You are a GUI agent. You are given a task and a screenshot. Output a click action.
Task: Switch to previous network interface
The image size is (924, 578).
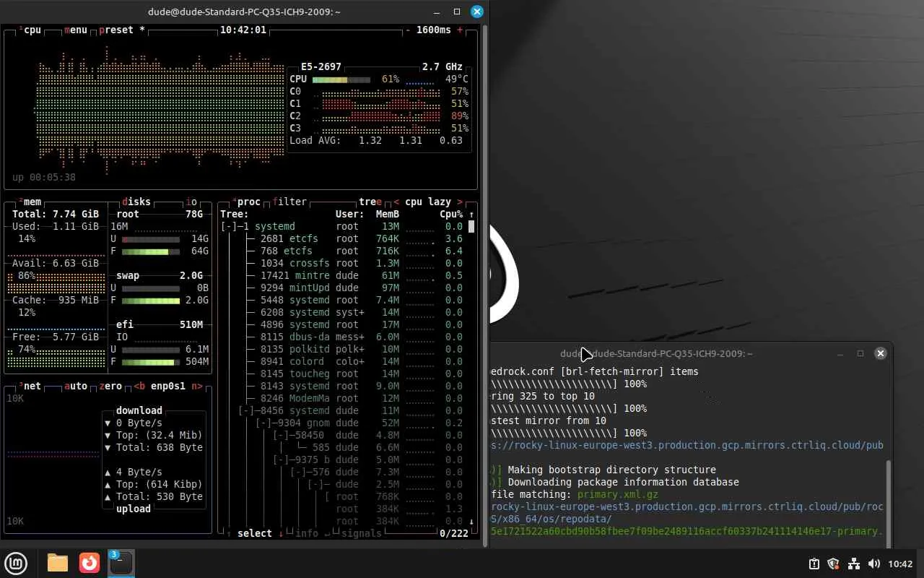click(x=139, y=386)
